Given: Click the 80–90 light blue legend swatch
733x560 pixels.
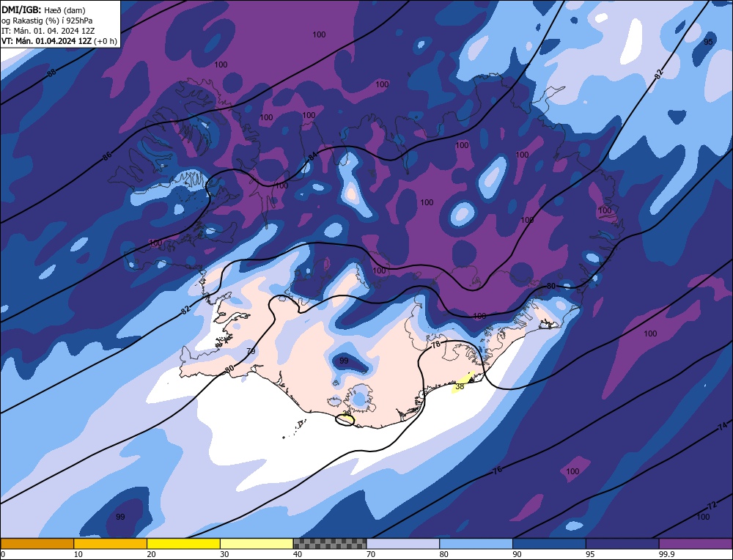Looking at the screenshot, I should tap(476, 543).
